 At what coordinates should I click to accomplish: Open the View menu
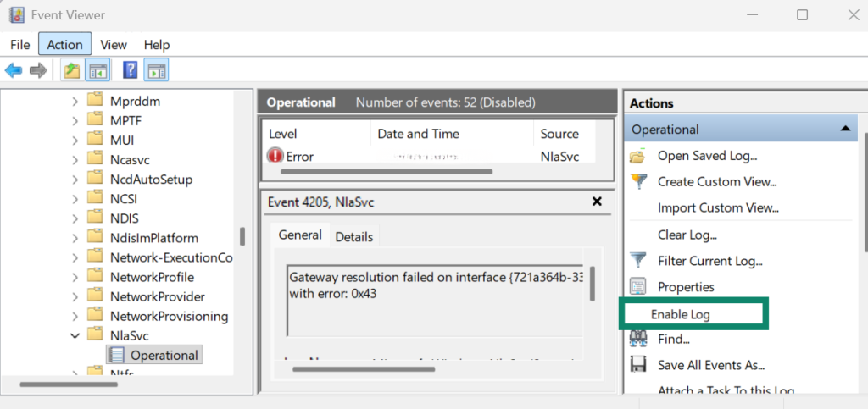click(114, 44)
